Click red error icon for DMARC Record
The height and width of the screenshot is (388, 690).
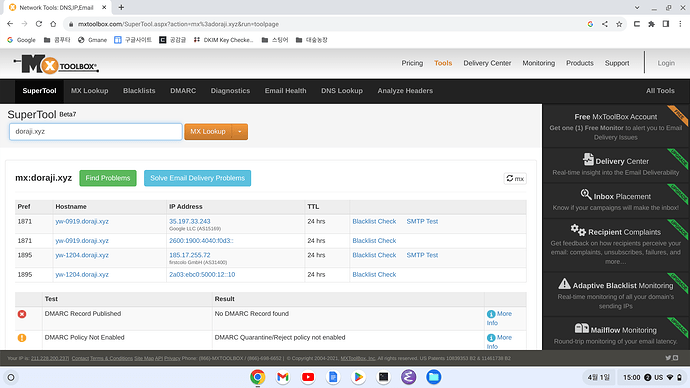pos(22,314)
